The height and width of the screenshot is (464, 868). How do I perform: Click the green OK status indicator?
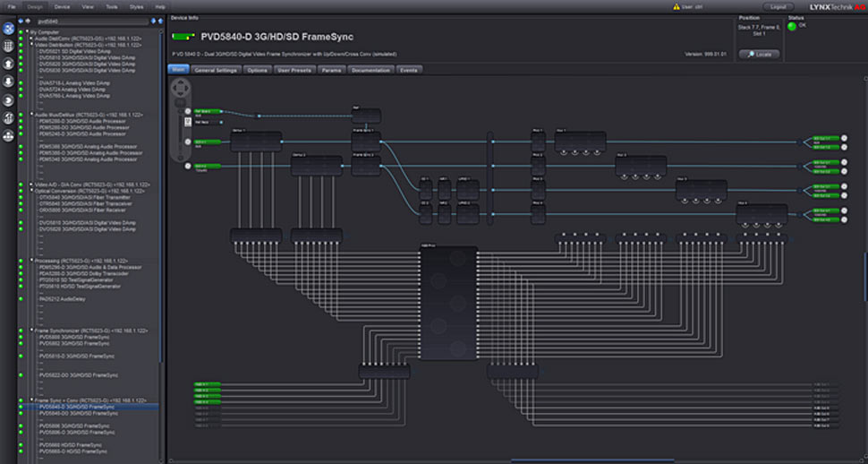[792, 26]
